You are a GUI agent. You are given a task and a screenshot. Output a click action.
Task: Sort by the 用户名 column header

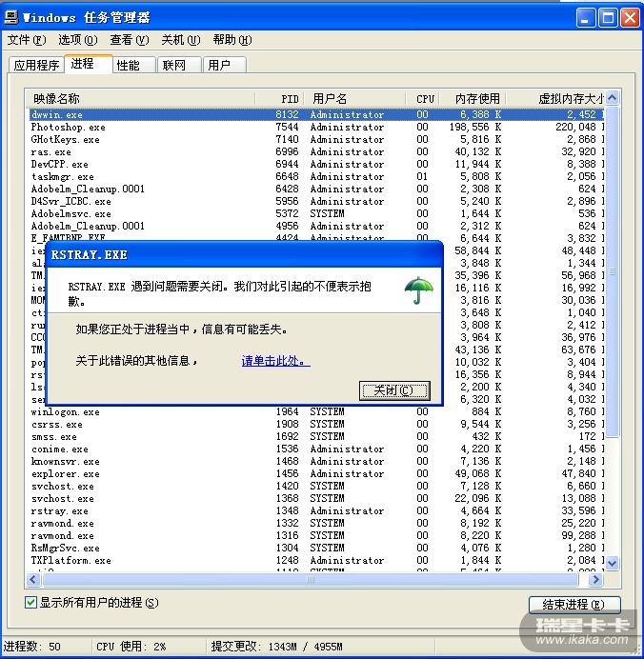(354, 99)
